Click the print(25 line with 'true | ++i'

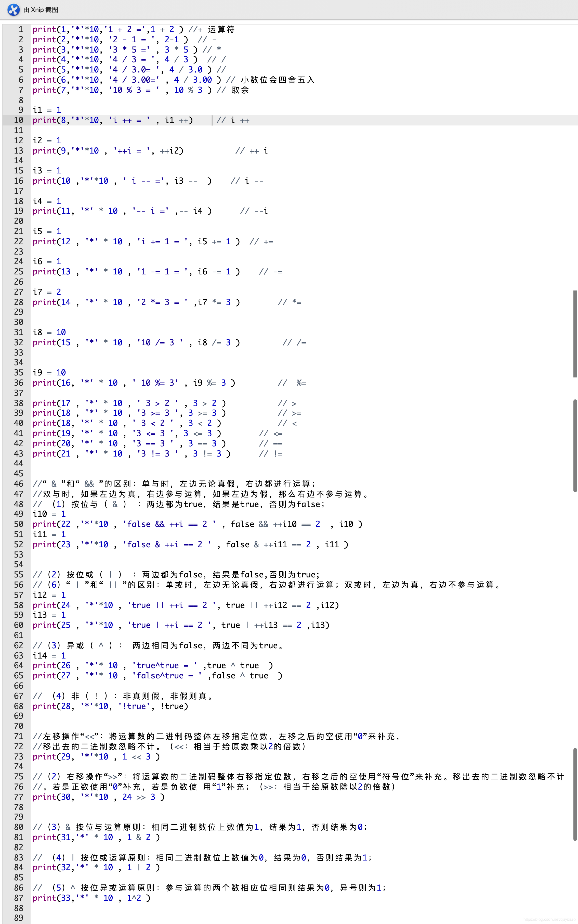181,625
